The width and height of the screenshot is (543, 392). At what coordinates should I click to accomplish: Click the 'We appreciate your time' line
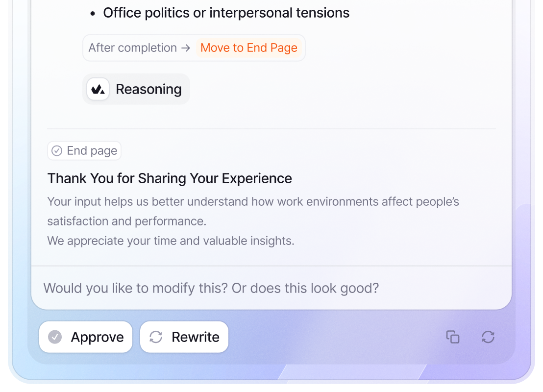pos(171,241)
